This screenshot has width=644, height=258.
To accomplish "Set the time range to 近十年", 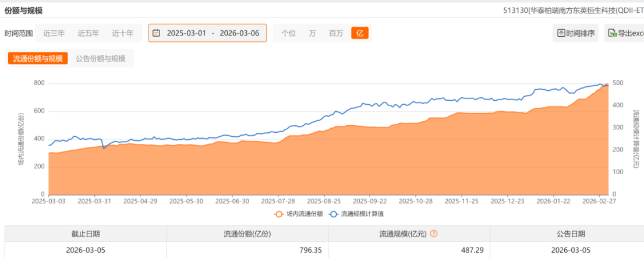I will [123, 33].
